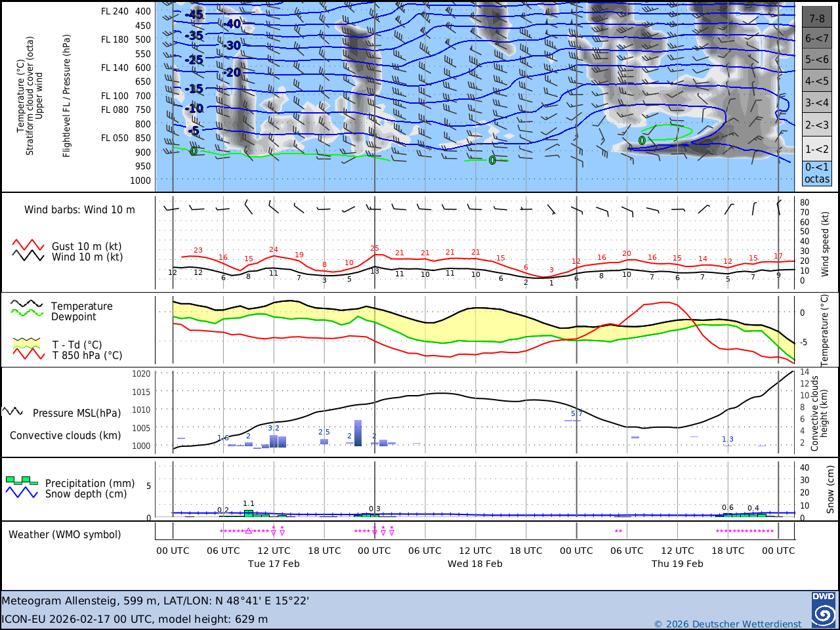
Task: Click the FL 100 flight level label
Action: [x=115, y=96]
